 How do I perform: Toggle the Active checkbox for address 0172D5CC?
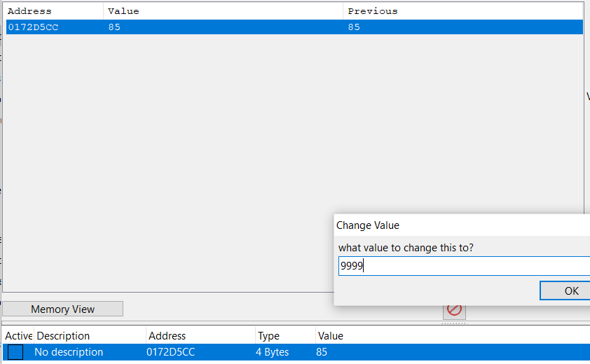pyautogui.click(x=15, y=352)
